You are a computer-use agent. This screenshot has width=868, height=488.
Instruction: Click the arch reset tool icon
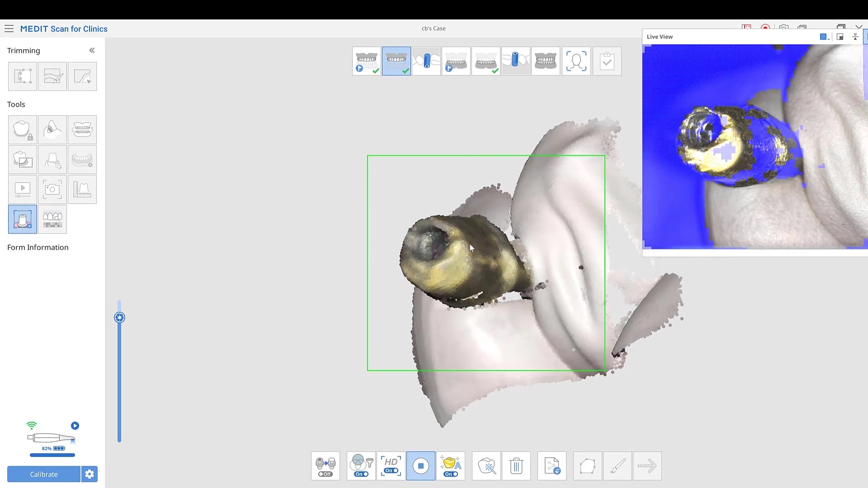82,160
